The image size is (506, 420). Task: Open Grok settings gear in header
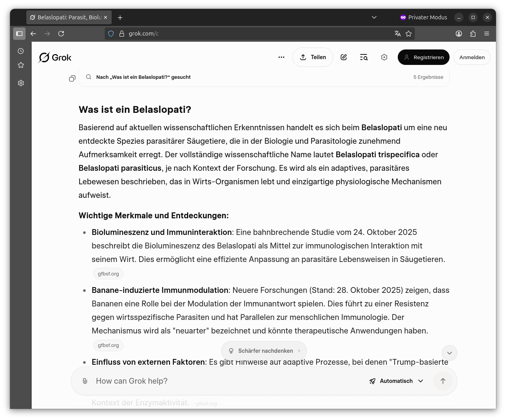[384, 57]
